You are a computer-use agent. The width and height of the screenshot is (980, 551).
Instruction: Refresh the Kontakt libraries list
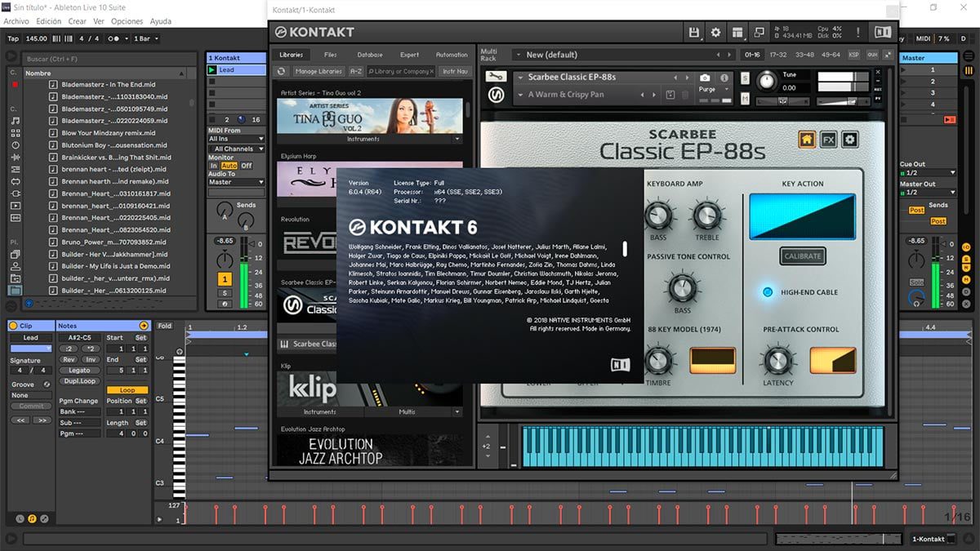point(282,72)
